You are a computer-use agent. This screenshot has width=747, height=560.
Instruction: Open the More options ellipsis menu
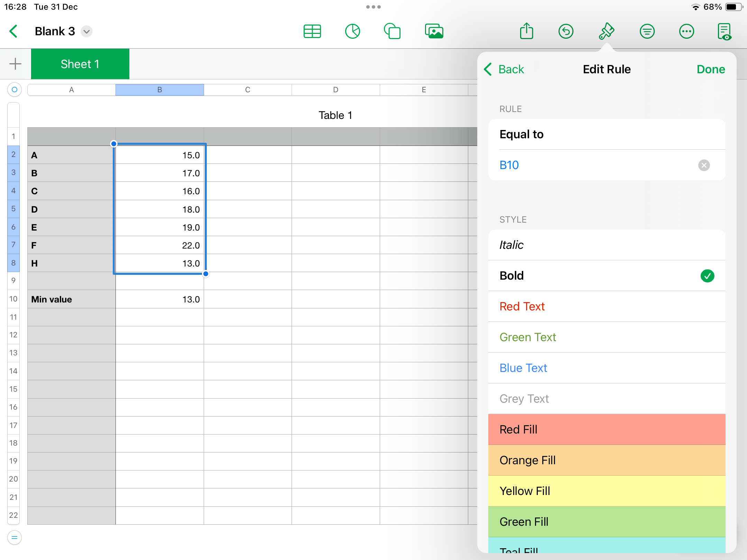pyautogui.click(x=686, y=31)
